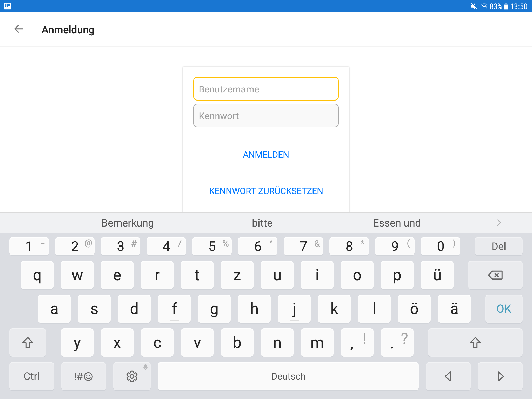The image size is (532, 399).
Task: Move cursor right with arrow key
Action: tap(500, 376)
